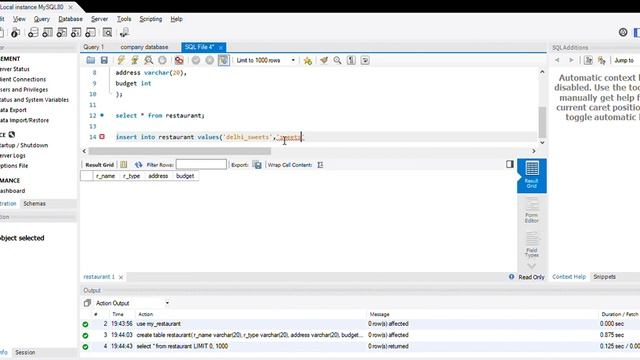Toggle Wrap Cell Content icon
The width and height of the screenshot is (640, 360).
tap(320, 164)
